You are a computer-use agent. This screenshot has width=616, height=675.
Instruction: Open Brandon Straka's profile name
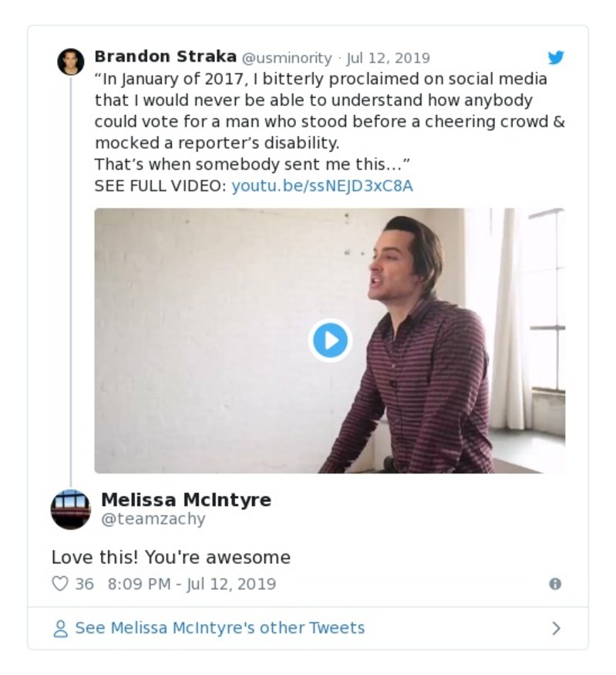[165, 58]
